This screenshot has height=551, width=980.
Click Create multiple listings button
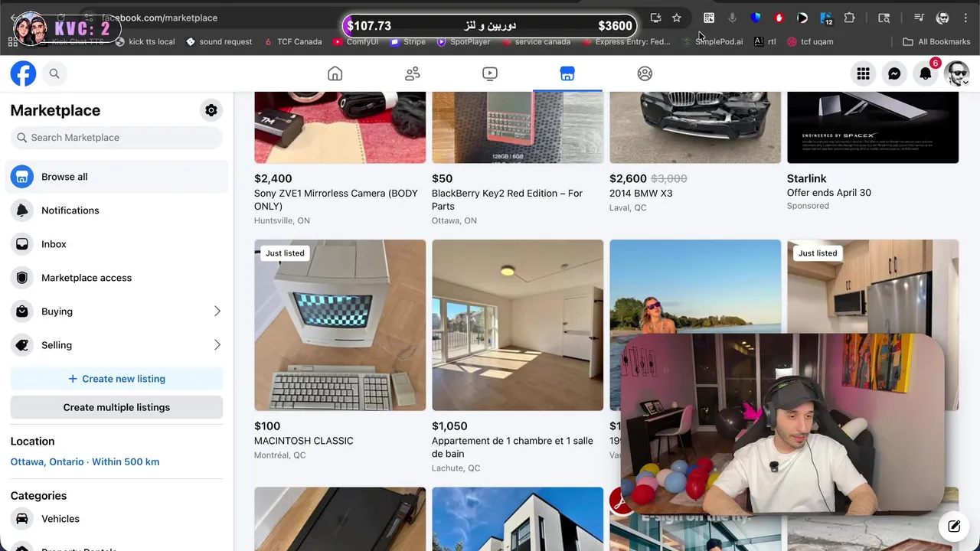[116, 407]
